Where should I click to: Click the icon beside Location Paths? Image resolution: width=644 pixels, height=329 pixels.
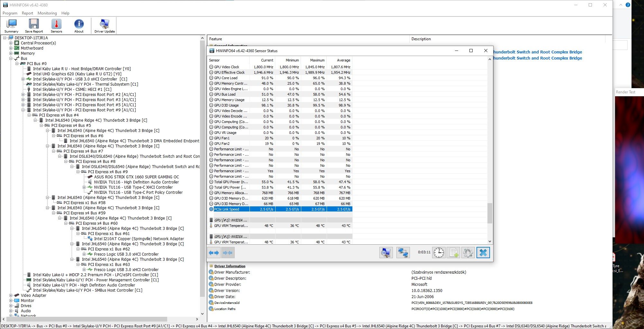[x=211, y=309]
